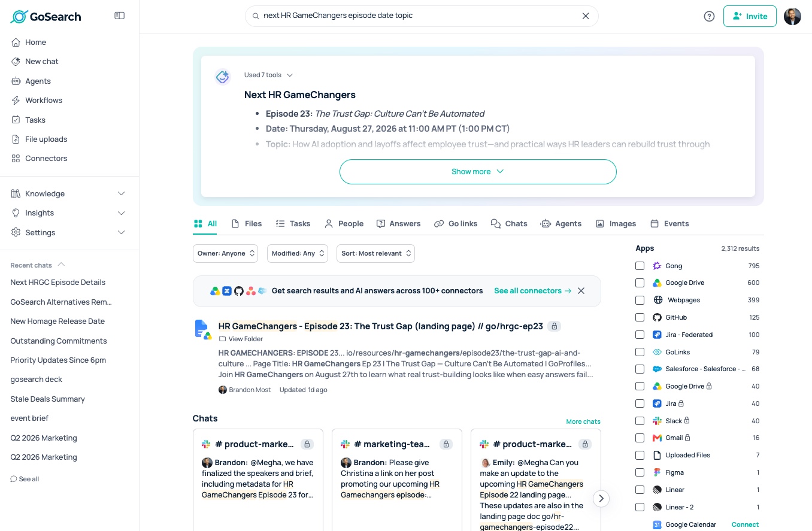Viewport: 812px width, 531px height.
Task: Check the Gmail app filter
Action: 640,438
